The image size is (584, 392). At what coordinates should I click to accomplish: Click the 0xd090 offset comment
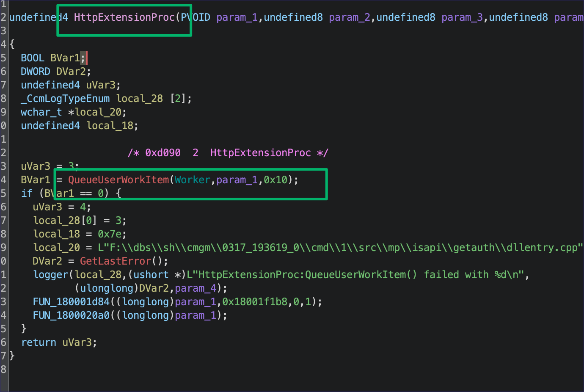point(163,153)
